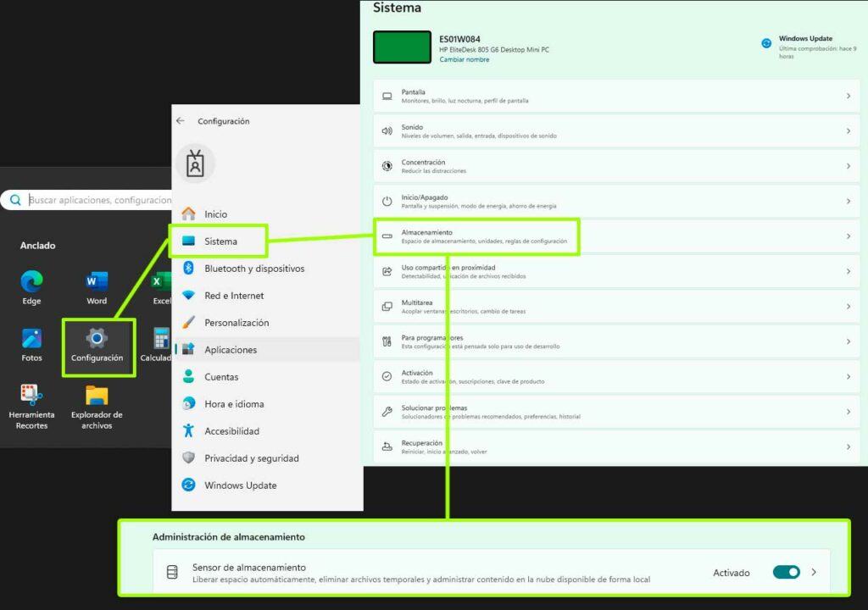868x610 pixels.
Task: Expand Sensor de almacenamiento chevron
Action: [x=814, y=573]
